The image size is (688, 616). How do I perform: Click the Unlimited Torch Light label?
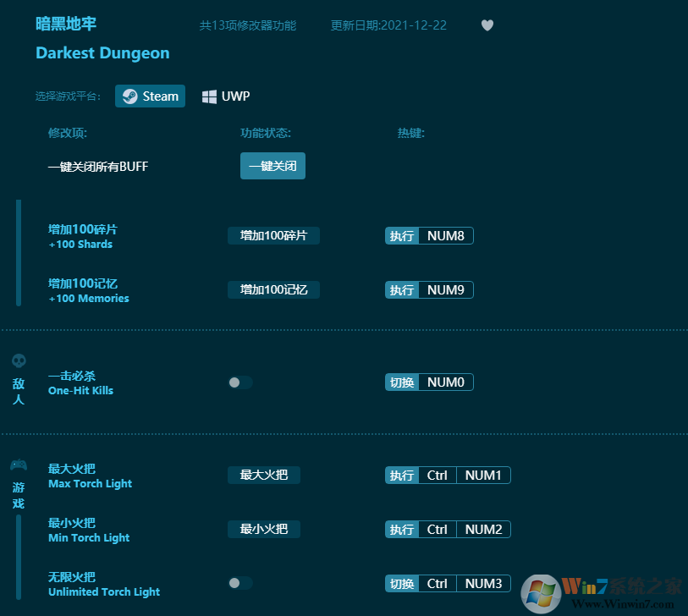click(104, 591)
